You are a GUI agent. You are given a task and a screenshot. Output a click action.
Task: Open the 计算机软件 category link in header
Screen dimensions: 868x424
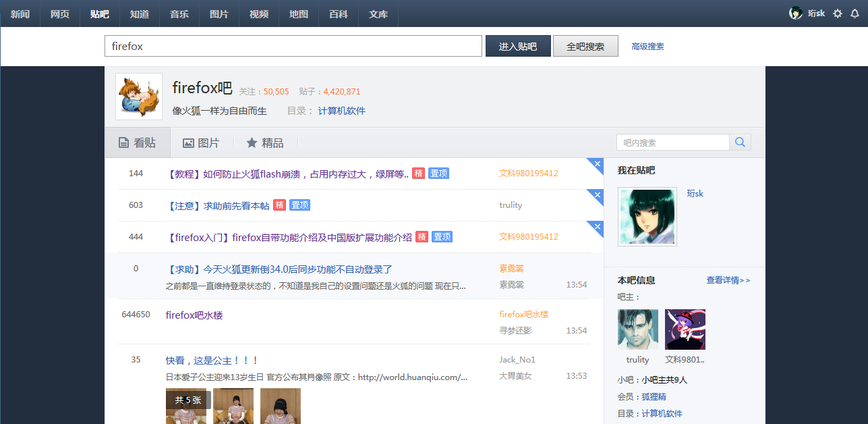click(342, 111)
